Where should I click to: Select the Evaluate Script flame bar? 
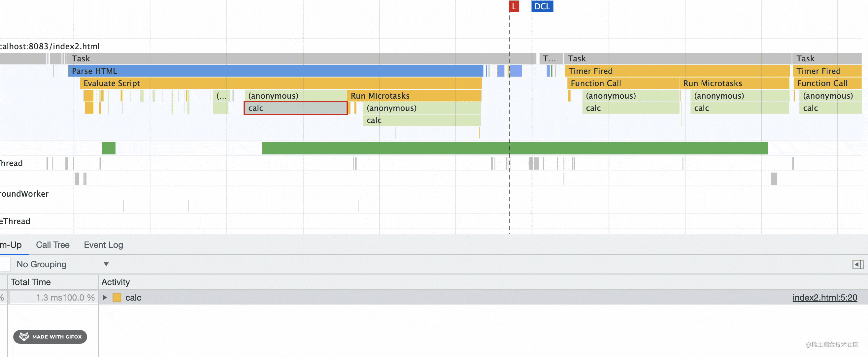click(280, 83)
